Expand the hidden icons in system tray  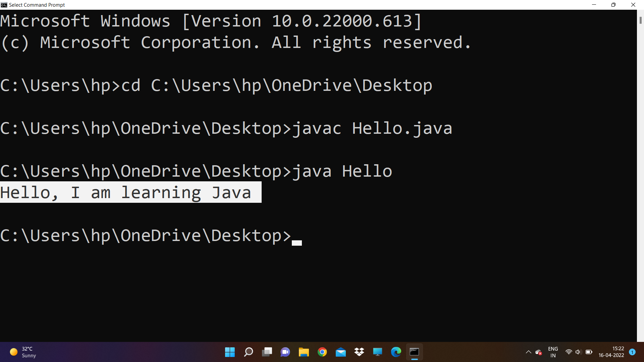point(529,352)
